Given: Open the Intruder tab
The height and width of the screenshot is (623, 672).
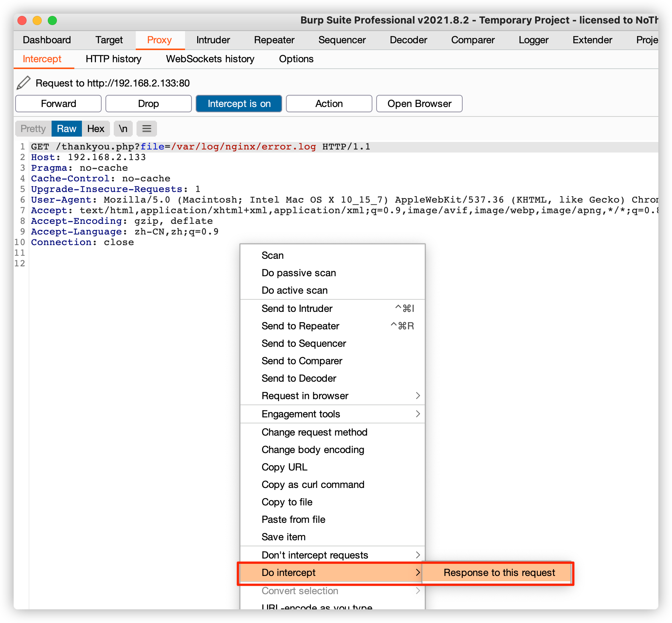Looking at the screenshot, I should [213, 40].
